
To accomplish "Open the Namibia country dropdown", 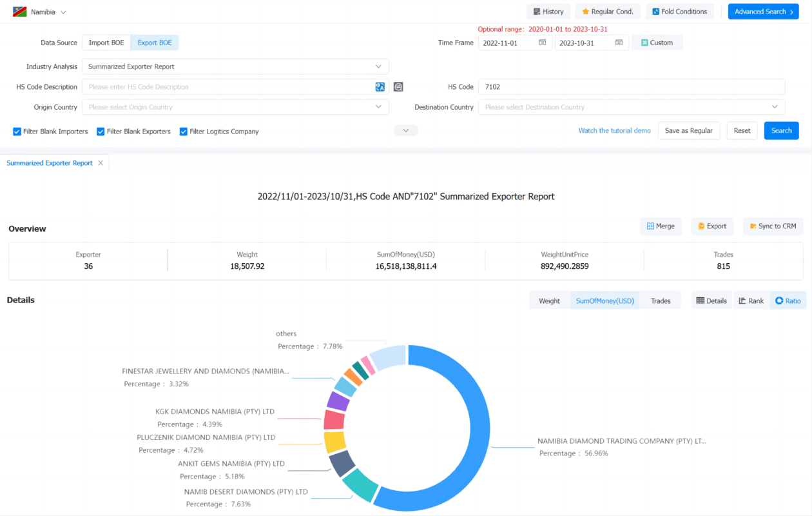I will [x=40, y=12].
